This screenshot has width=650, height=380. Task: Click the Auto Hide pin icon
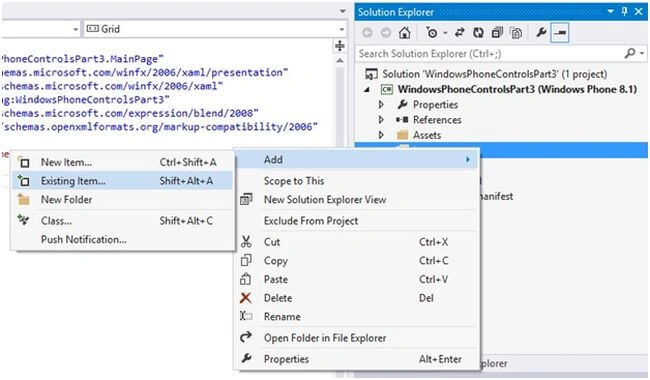tap(624, 12)
